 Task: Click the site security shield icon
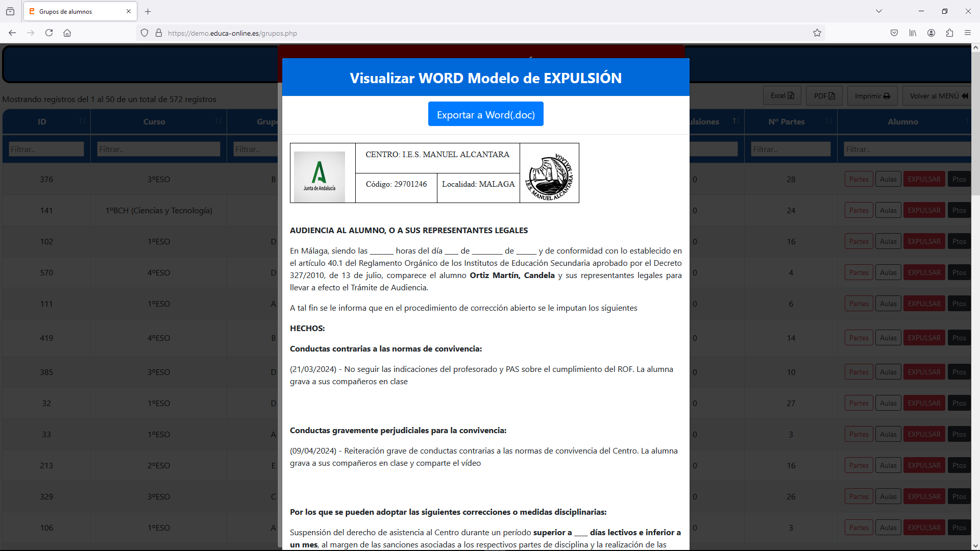[144, 33]
